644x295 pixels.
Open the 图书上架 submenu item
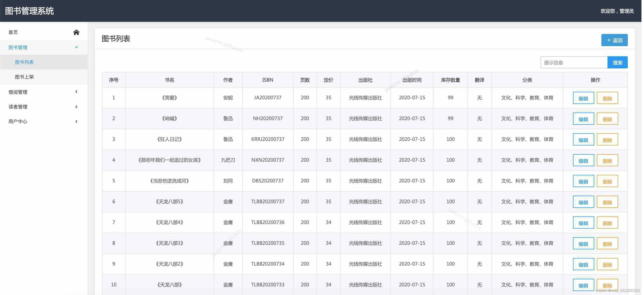tap(24, 77)
